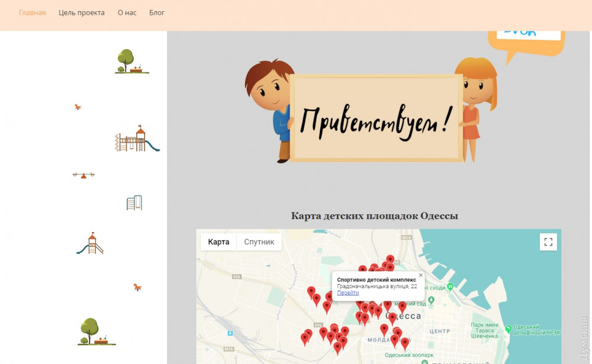Click the Карта детских площадок Одессы heading
592x364 pixels.
374,216
